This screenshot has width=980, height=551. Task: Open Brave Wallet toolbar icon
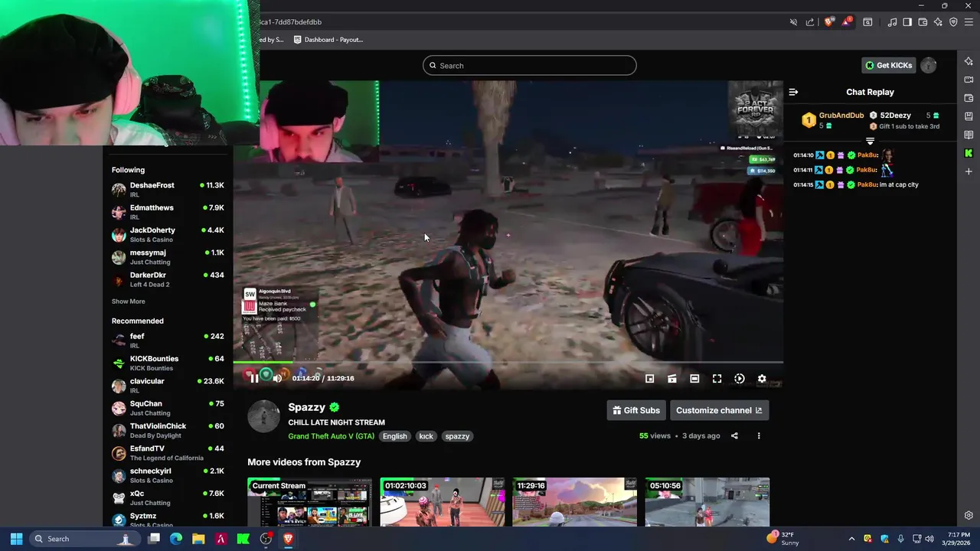tap(923, 22)
